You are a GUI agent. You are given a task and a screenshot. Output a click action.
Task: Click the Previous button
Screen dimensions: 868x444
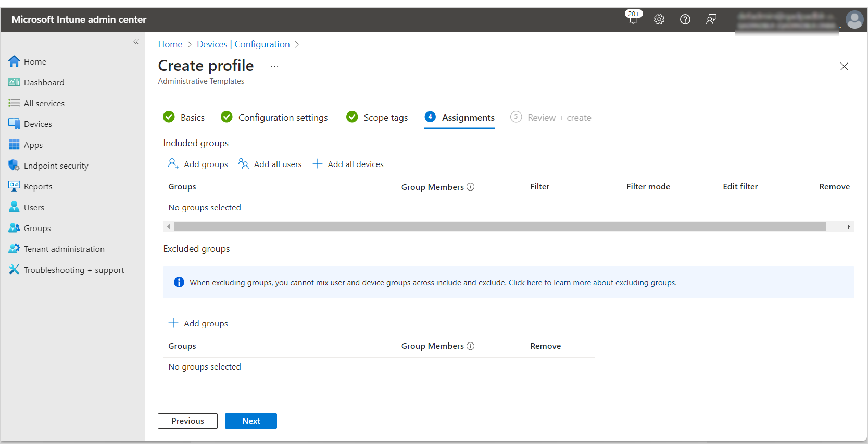187,421
